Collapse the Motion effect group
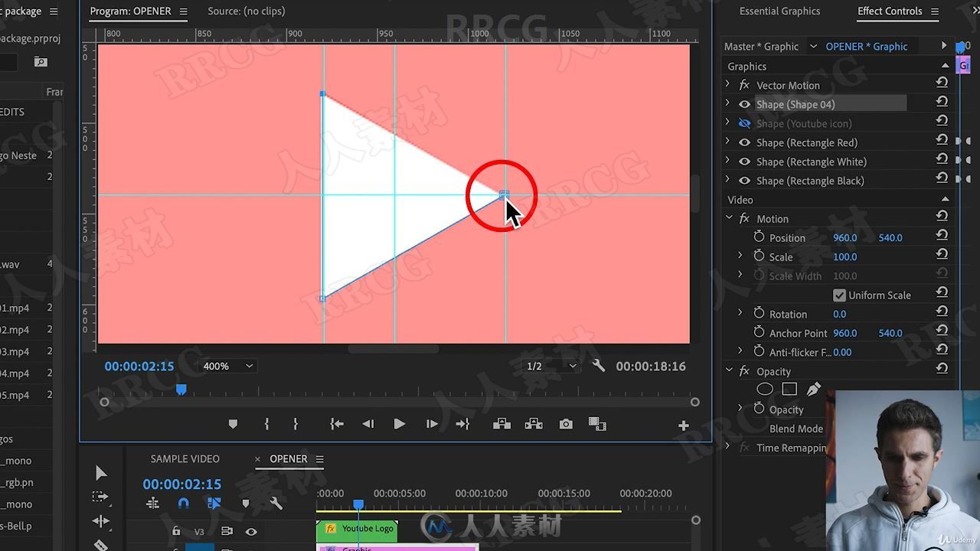The width and height of the screenshot is (980, 551). tap(729, 218)
